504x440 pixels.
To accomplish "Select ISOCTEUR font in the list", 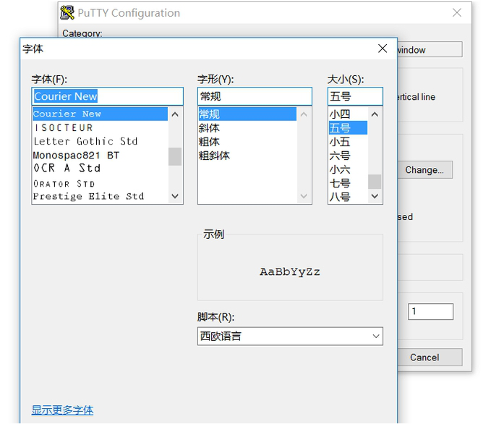I will tap(100, 127).
